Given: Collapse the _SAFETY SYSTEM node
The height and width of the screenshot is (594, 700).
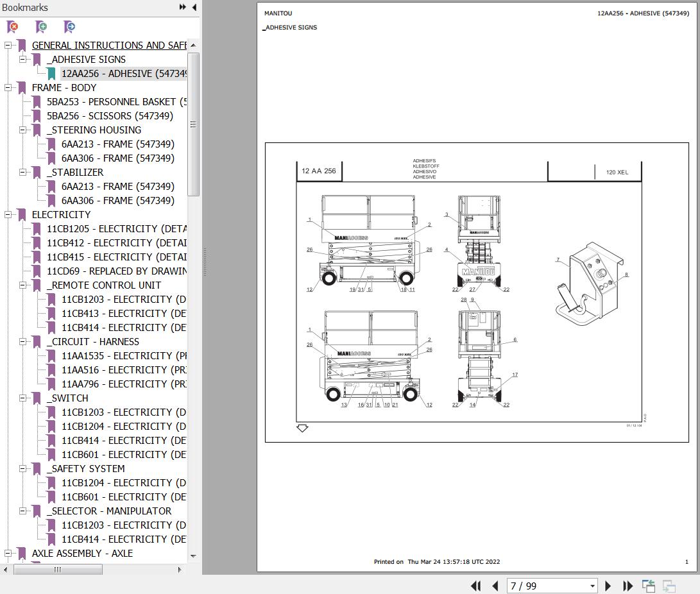Looking at the screenshot, I should [x=22, y=469].
